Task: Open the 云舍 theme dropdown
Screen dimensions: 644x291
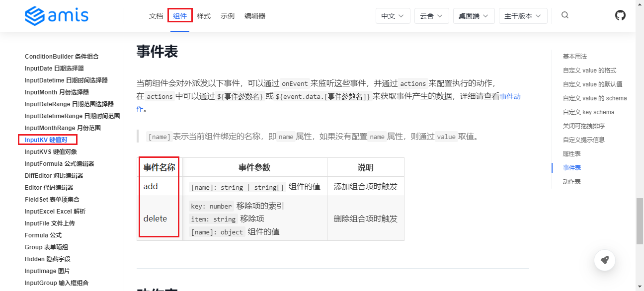Action: click(431, 16)
